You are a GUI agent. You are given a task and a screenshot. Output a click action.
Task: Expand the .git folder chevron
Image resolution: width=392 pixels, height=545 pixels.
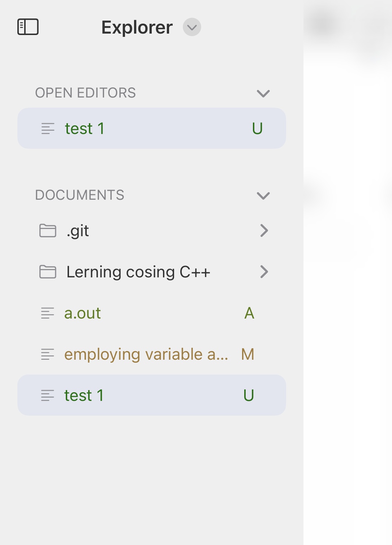pyautogui.click(x=264, y=230)
